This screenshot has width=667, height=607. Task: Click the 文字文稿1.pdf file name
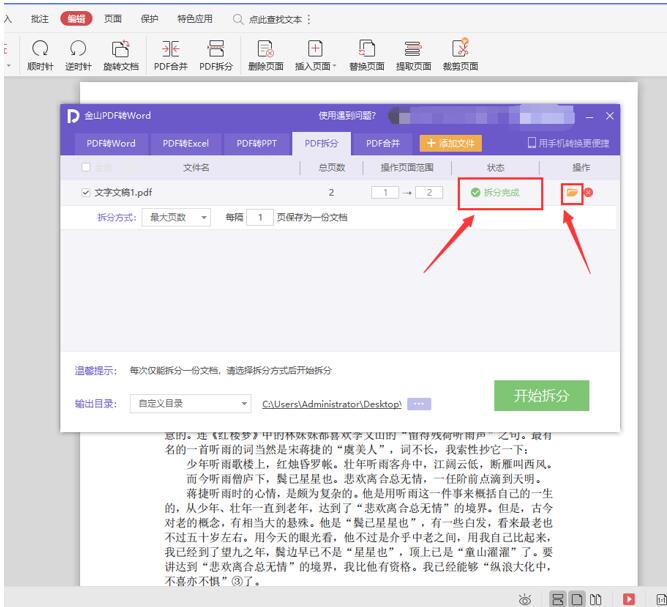pyautogui.click(x=123, y=193)
